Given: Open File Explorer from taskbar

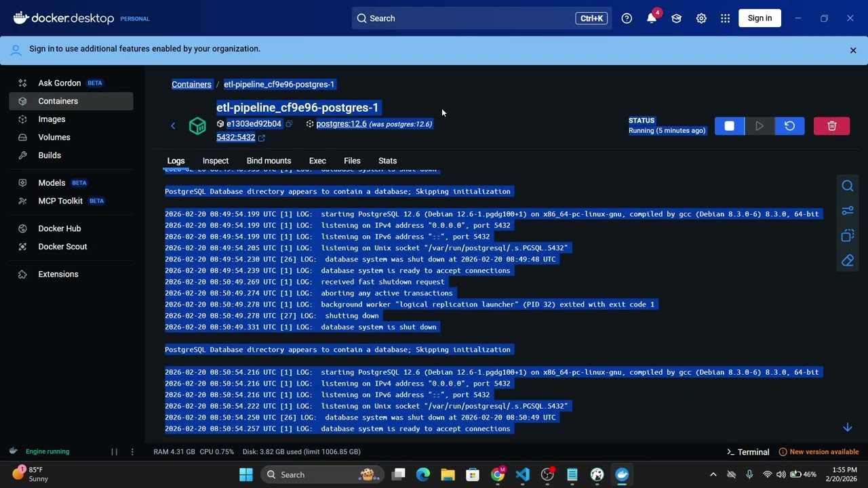Looking at the screenshot, I should (x=448, y=474).
